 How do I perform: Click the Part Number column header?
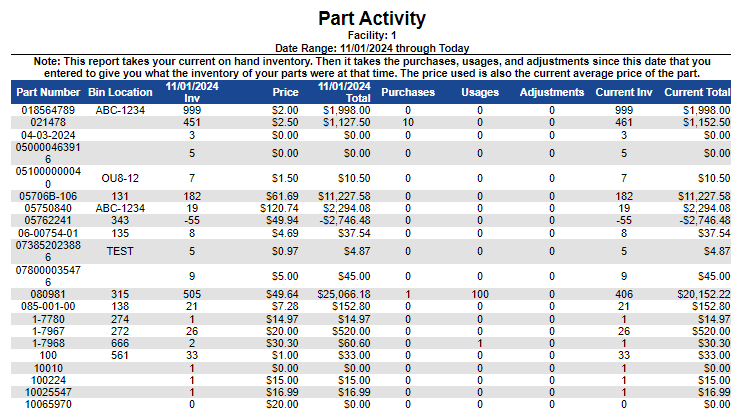(47, 92)
